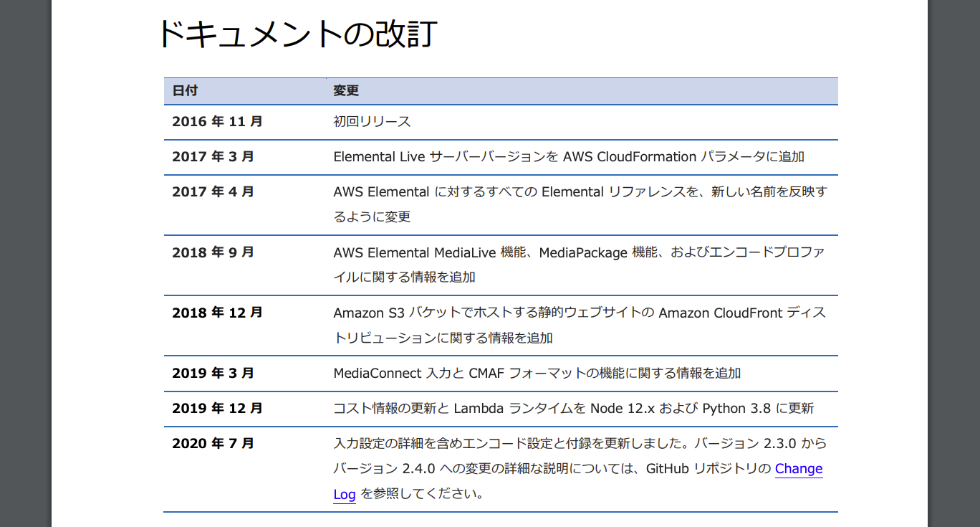This screenshot has width=980, height=527.
Task: Click the date 2016 年 11 月
Action: (217, 122)
